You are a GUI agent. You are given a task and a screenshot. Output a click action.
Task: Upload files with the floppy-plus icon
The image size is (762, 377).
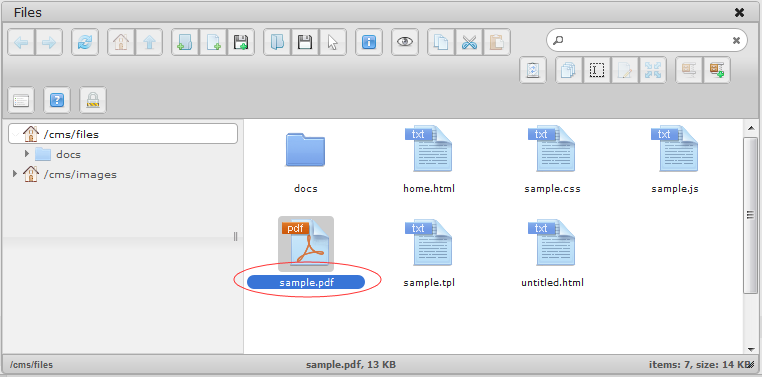tap(241, 42)
